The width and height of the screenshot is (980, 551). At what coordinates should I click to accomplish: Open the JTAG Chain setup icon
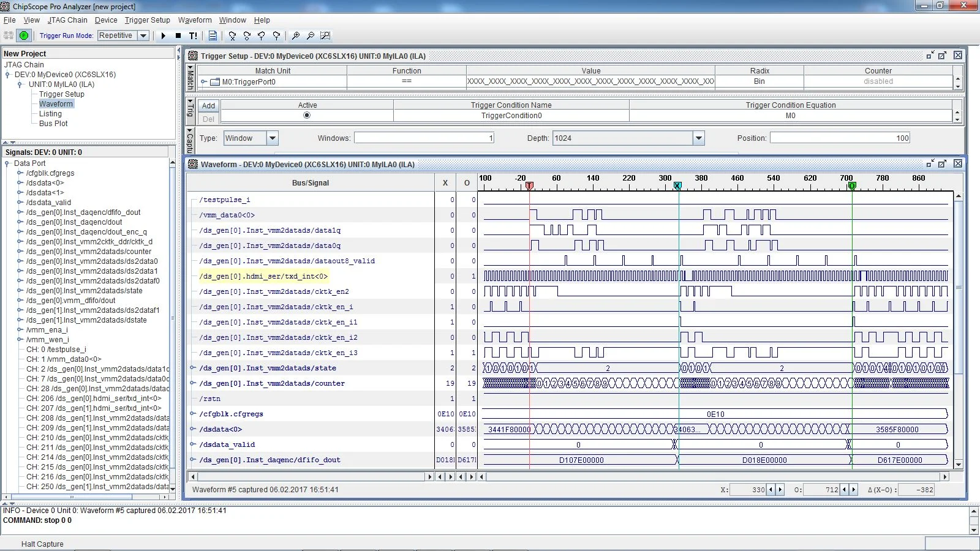[x=8, y=36]
